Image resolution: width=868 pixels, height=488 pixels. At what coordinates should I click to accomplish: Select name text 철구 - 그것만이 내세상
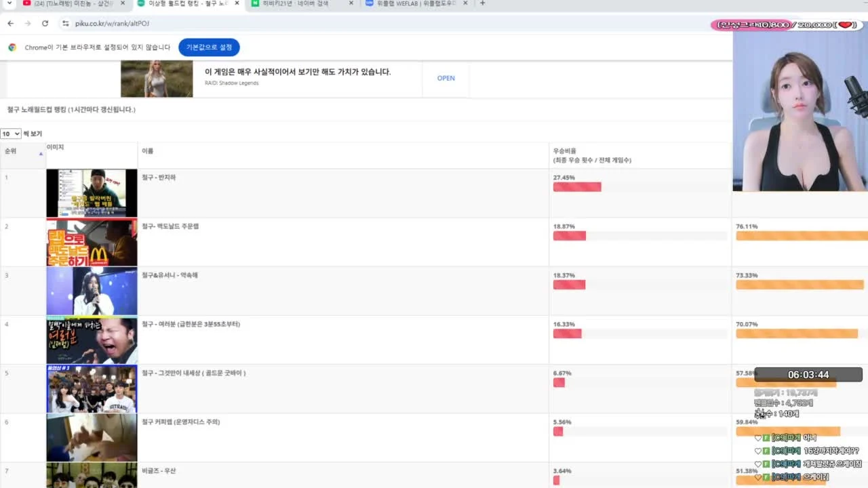[x=193, y=373]
